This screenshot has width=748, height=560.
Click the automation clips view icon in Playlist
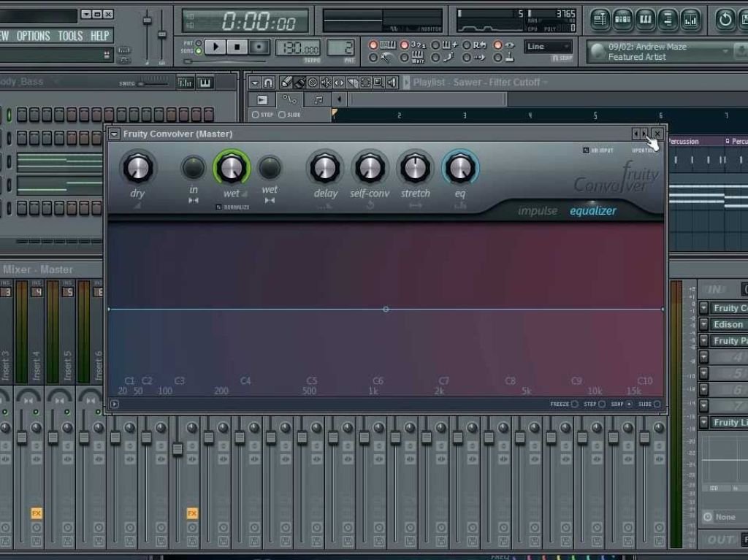pos(289,99)
